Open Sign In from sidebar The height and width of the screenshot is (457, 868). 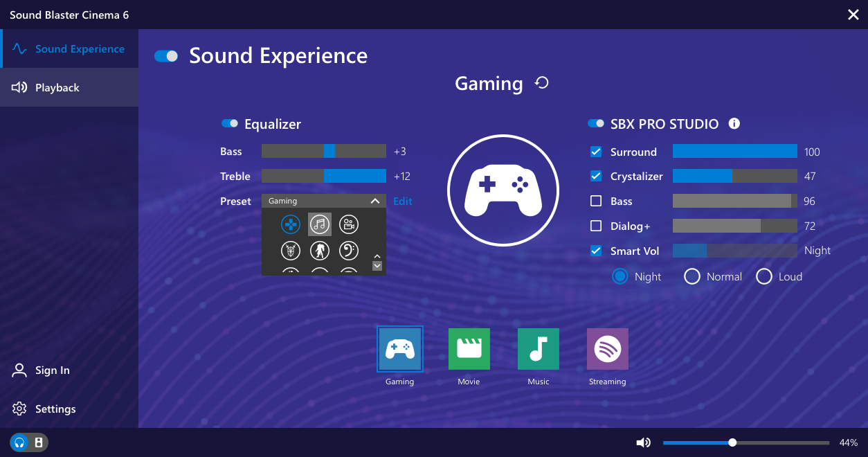[x=42, y=370]
